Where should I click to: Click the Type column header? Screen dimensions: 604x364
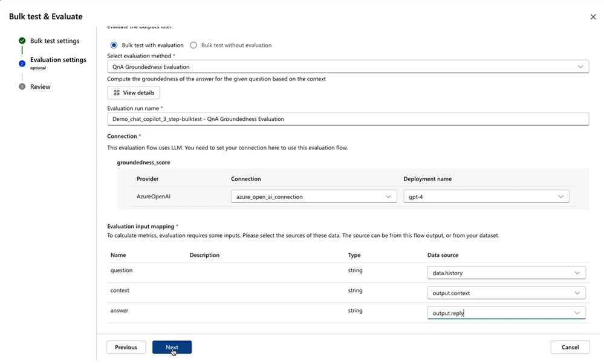click(x=354, y=255)
